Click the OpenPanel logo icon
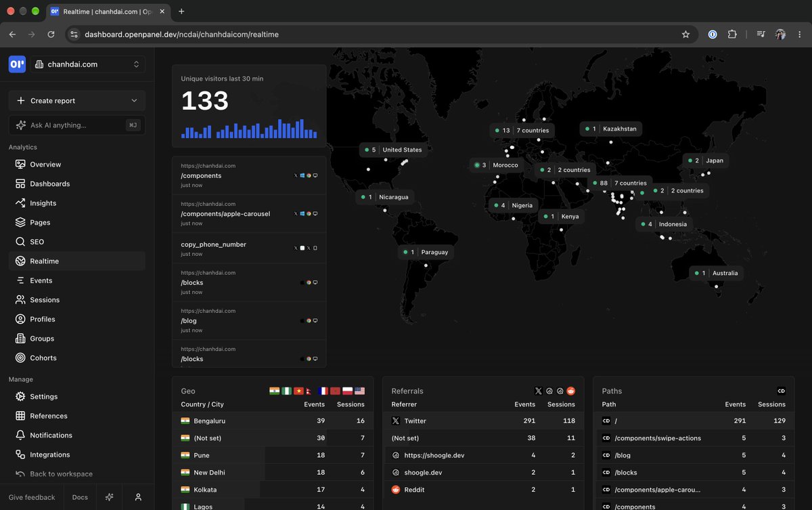The height and width of the screenshot is (510, 812). click(x=17, y=64)
